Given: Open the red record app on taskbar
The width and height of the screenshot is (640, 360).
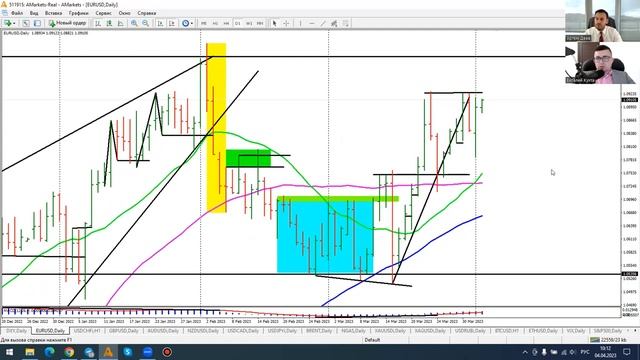Looking at the screenshot, I should click(x=167, y=352).
